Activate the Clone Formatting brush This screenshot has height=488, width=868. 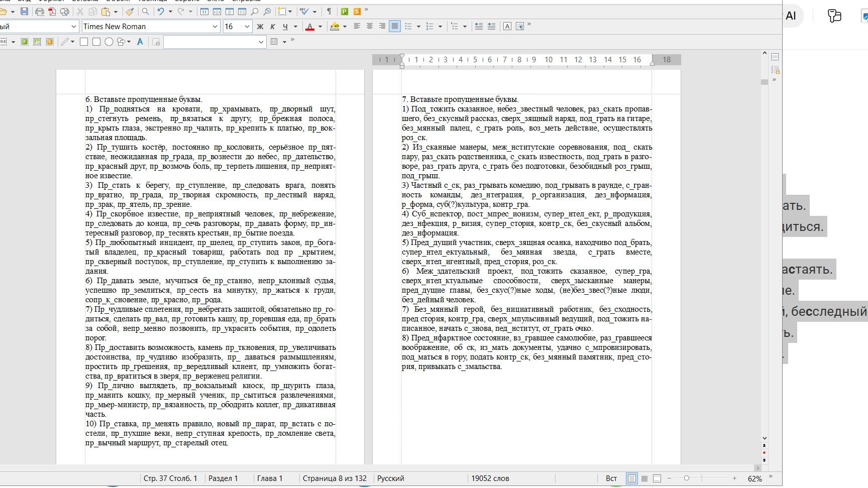(130, 12)
